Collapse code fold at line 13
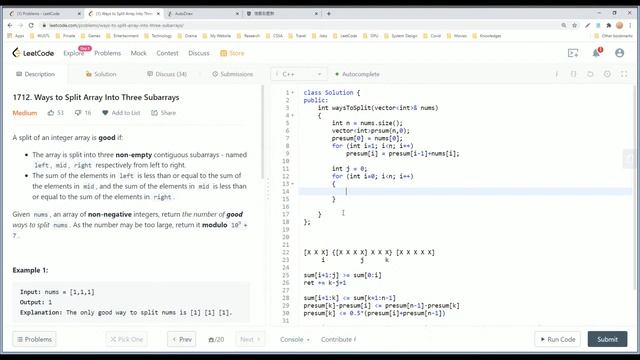Image resolution: width=640 pixels, height=360 pixels. tap(293, 184)
